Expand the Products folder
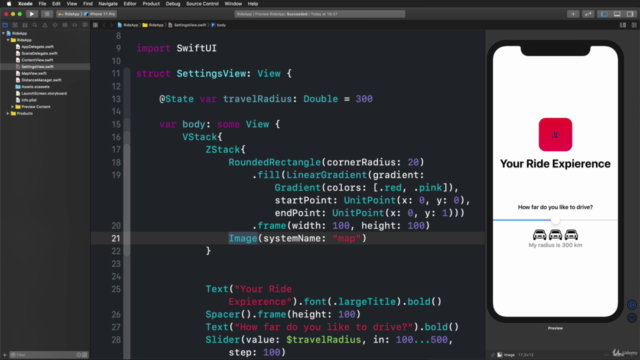The height and width of the screenshot is (360, 640). (8, 113)
